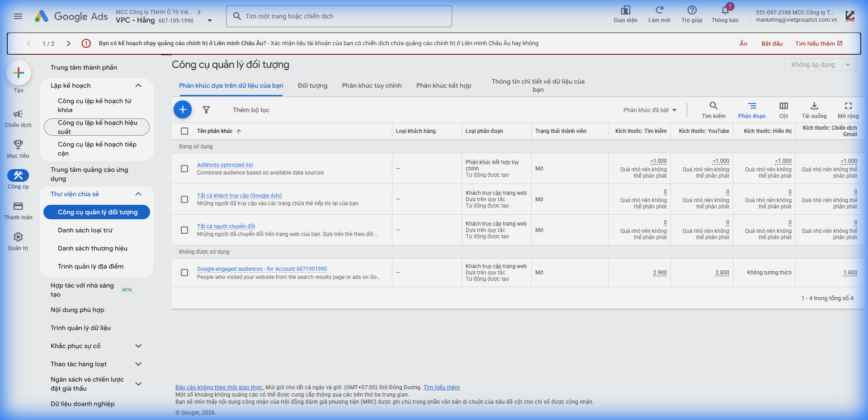Open the Cột columns icon

point(783,106)
